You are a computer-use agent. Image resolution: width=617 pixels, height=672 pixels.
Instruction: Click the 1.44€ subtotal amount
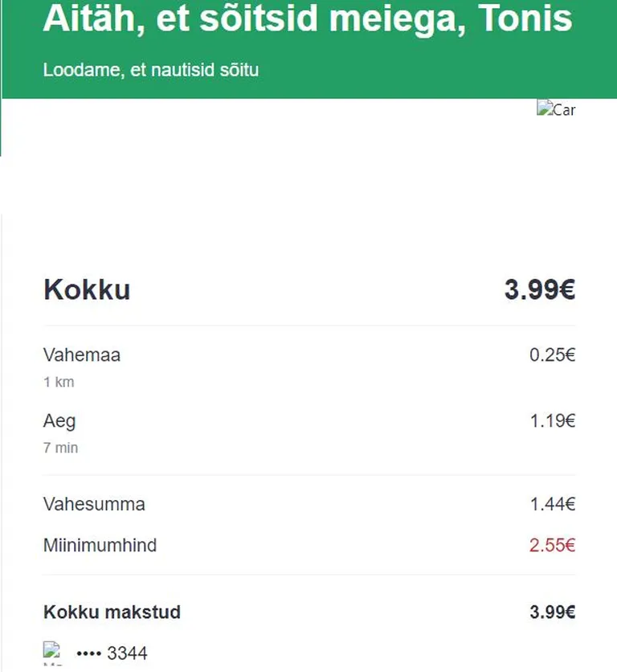click(x=553, y=505)
